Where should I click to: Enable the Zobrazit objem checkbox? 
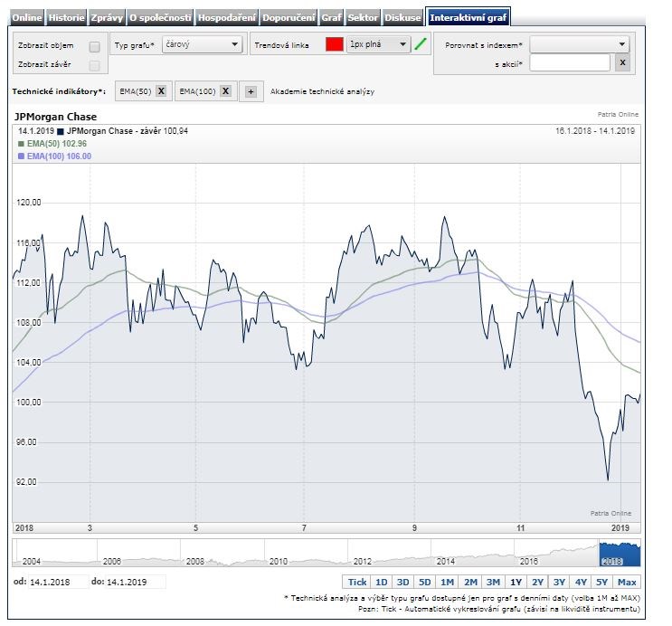click(94, 46)
